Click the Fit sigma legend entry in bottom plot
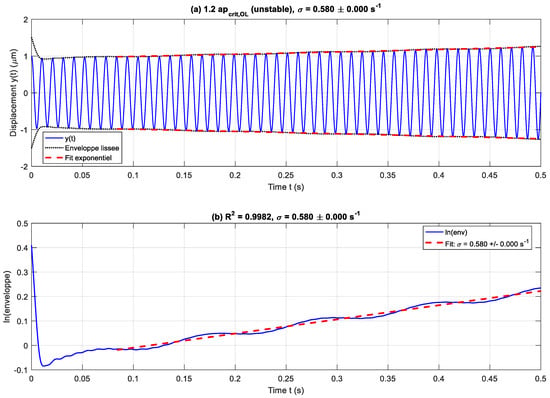The image size is (550, 398). (477, 243)
